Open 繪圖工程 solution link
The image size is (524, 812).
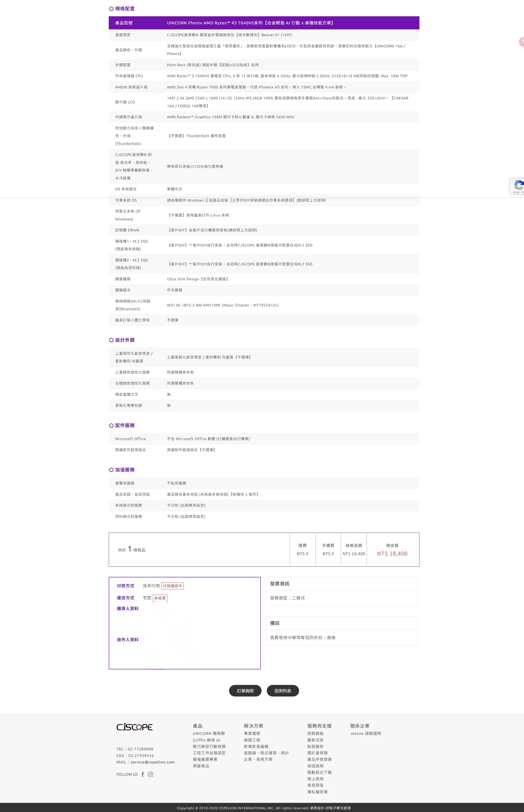(252, 740)
